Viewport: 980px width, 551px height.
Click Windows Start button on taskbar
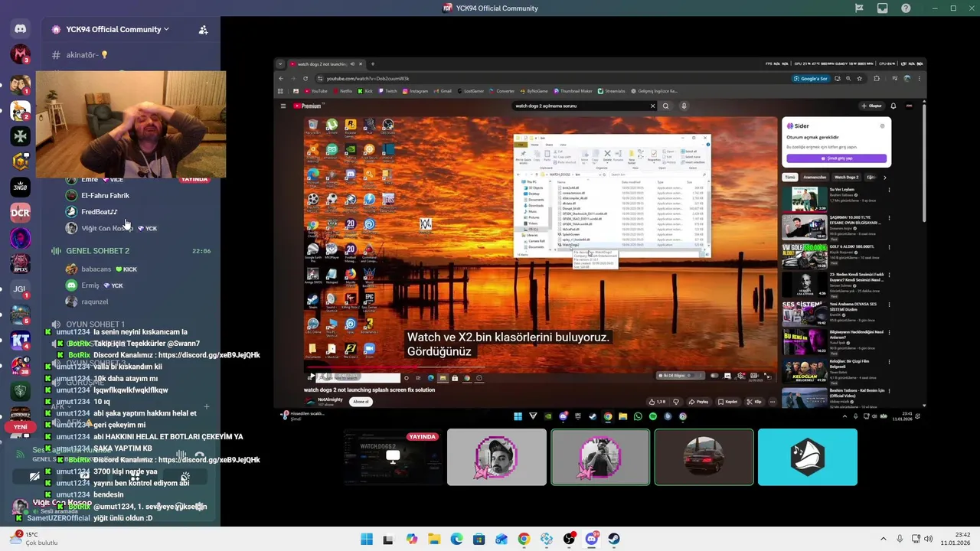click(367, 539)
